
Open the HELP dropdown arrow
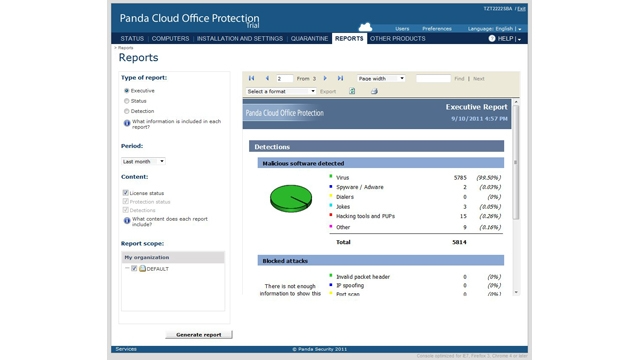click(519, 39)
